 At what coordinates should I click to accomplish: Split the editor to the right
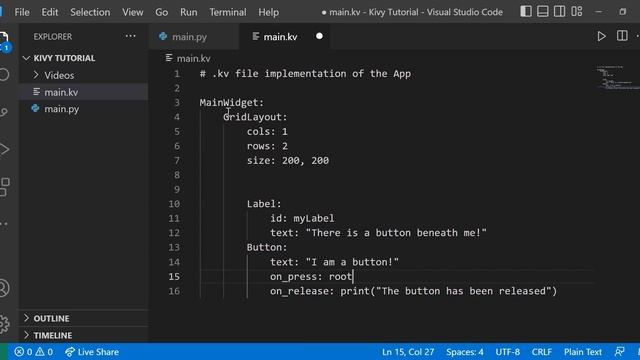[x=622, y=36]
